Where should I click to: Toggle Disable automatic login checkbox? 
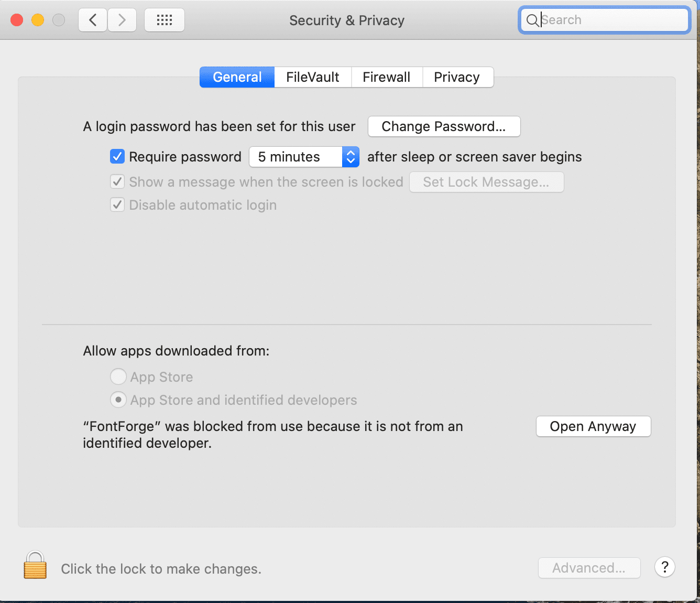click(x=117, y=204)
